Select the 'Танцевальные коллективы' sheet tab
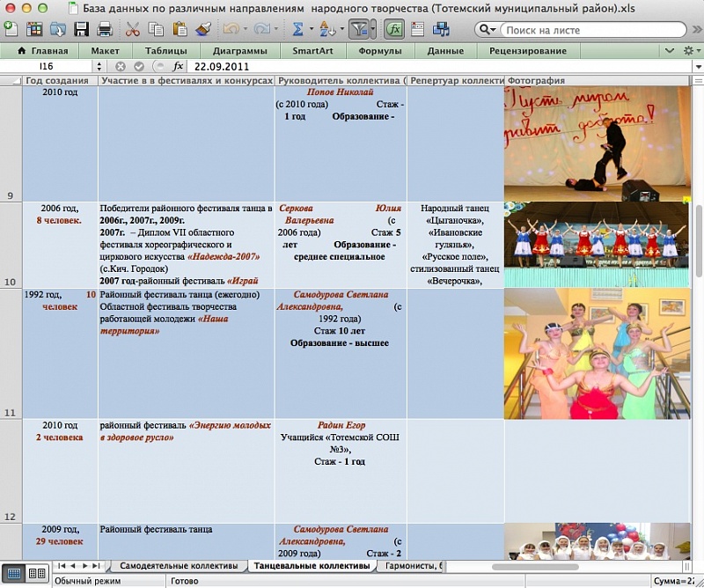Viewport: 704px width, 588px height. coord(312,565)
